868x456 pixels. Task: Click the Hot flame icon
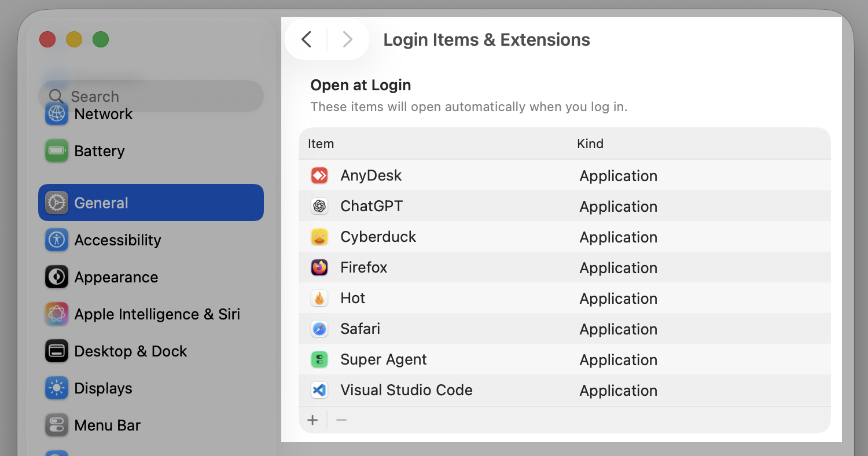point(319,298)
